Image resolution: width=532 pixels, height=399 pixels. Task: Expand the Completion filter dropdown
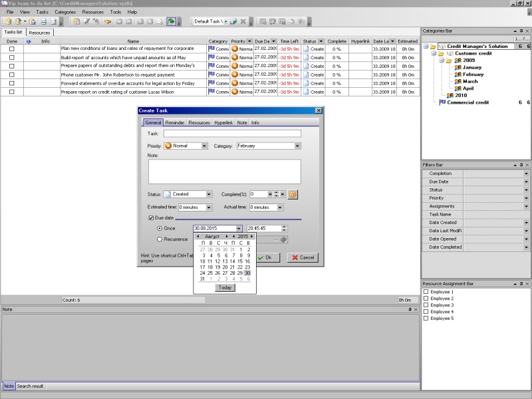tap(525, 174)
